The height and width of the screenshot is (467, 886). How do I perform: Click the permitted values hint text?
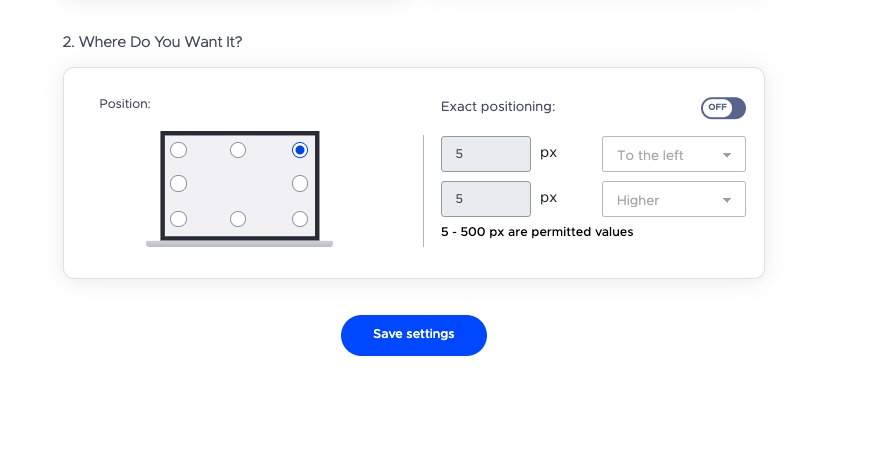coord(537,232)
